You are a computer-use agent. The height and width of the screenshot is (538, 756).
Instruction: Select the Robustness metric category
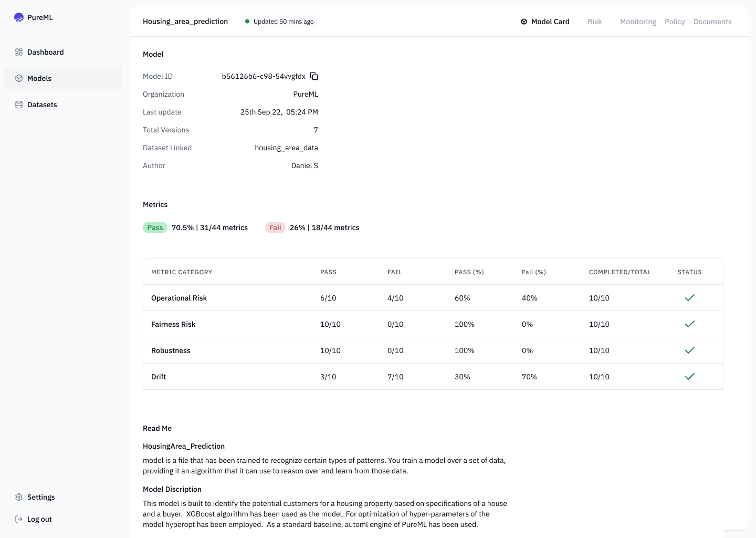171,350
